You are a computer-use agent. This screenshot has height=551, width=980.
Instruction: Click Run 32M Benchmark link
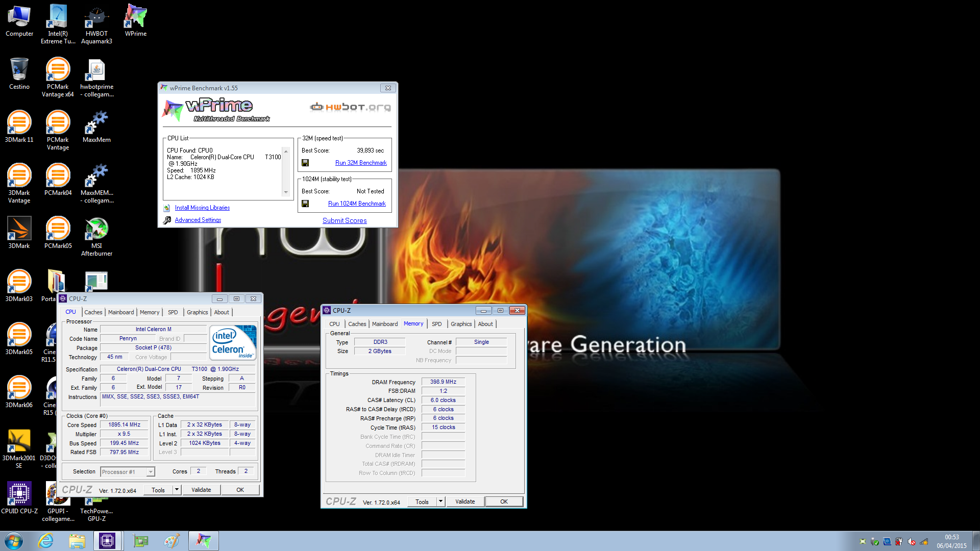(x=361, y=163)
